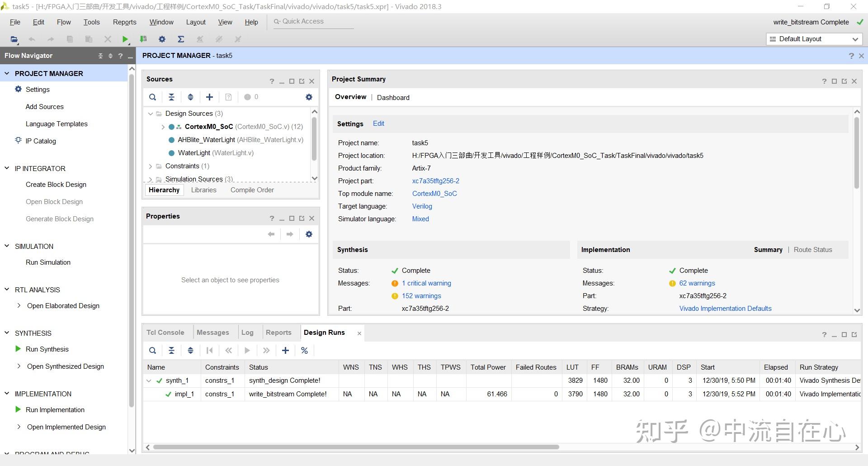This screenshot has width=868, height=466.
Task: Float the Project Summary panel
Action: coord(844,81)
